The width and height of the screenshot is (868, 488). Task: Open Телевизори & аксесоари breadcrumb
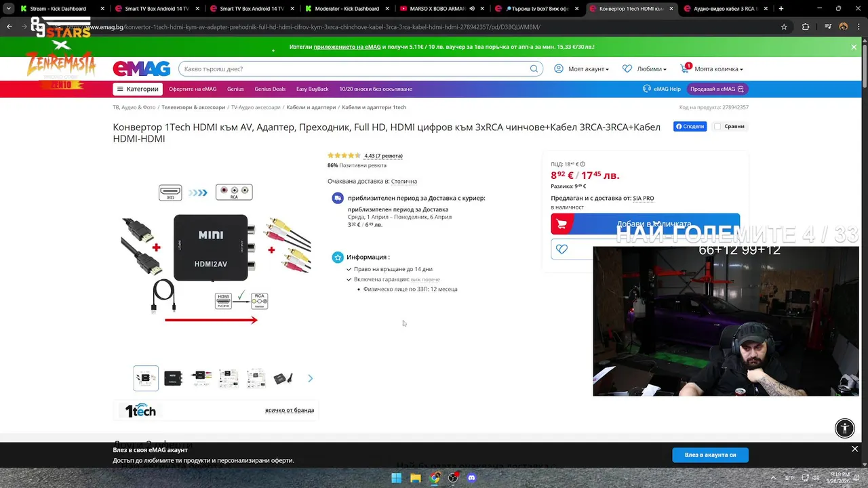click(193, 107)
